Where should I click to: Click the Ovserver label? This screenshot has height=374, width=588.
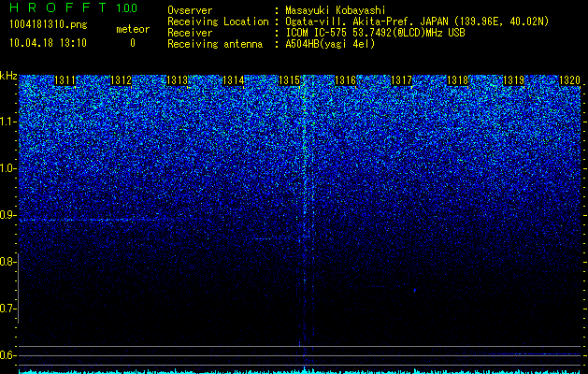(190, 10)
